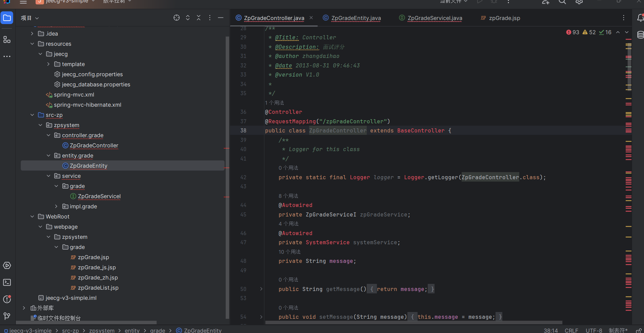Open code with me add-user icon
The height and width of the screenshot is (333, 644).
546,2
